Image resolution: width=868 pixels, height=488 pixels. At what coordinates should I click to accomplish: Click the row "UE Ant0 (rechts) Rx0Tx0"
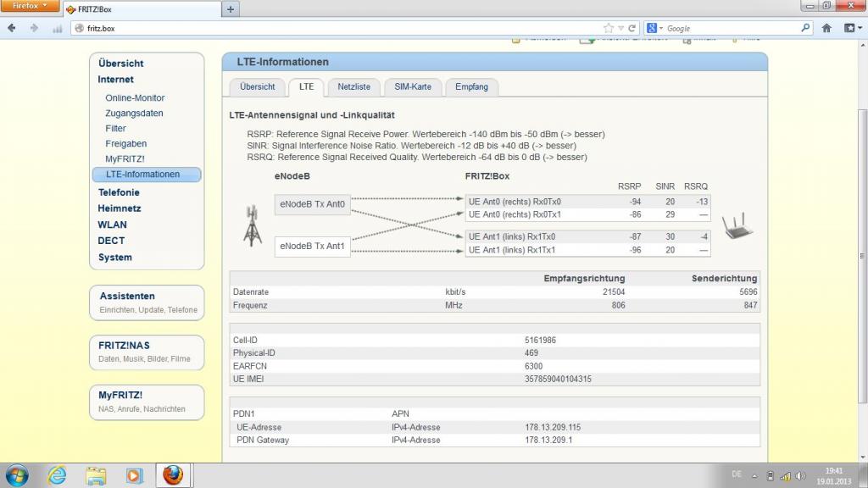click(588, 202)
